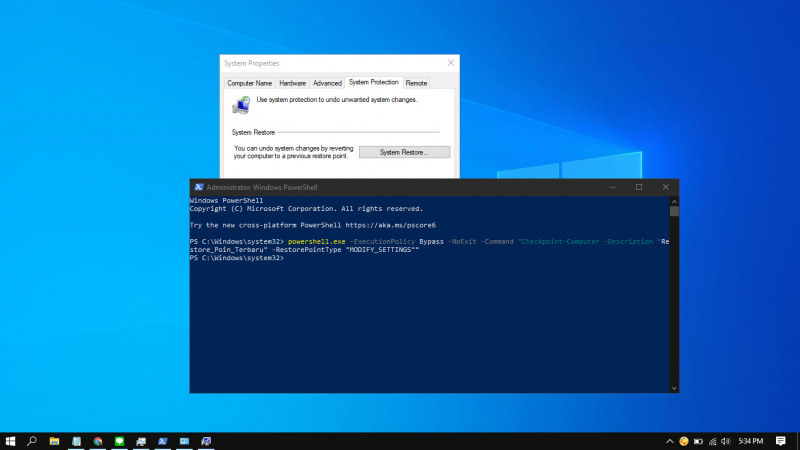Switch to the PowerShell taskbar icon
This screenshot has height=450, width=800.
162,441
